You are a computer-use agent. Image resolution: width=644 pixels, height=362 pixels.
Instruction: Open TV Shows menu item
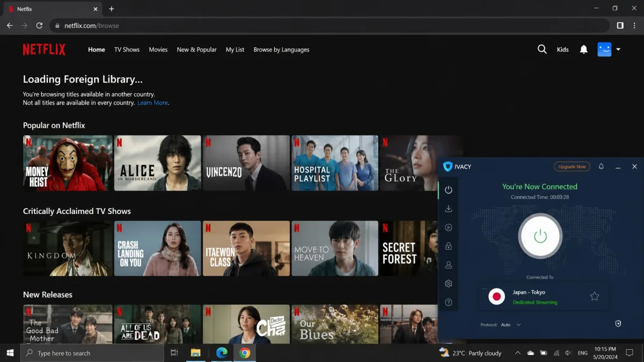click(x=127, y=49)
